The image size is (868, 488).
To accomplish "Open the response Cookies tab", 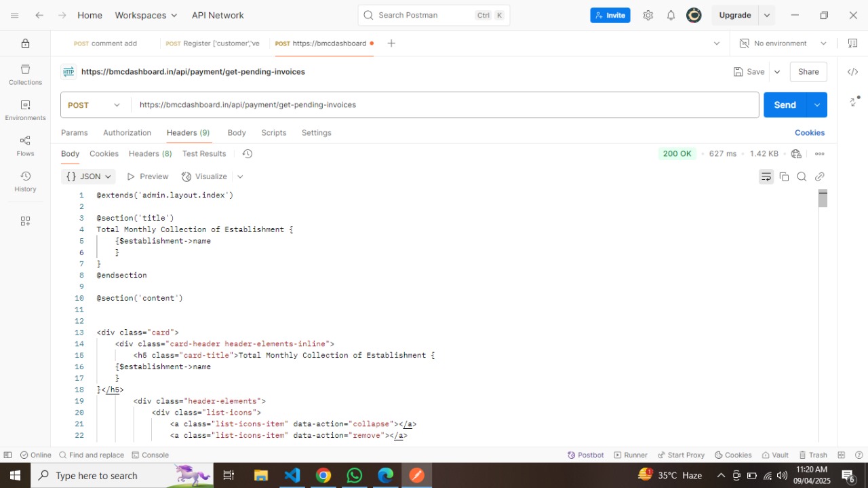I will click(x=104, y=154).
